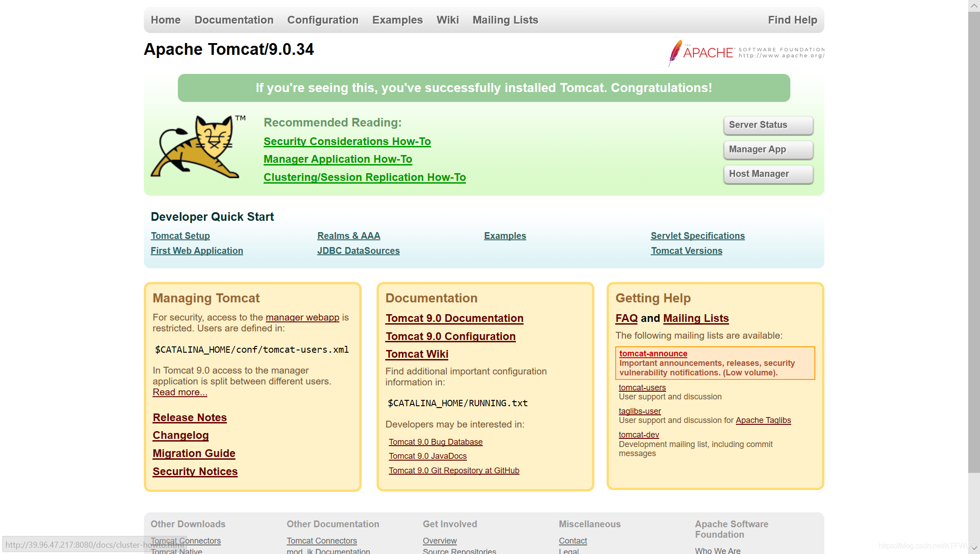Open Tomcat 9.0 Documentation link
This screenshot has width=980, height=554.
point(455,318)
